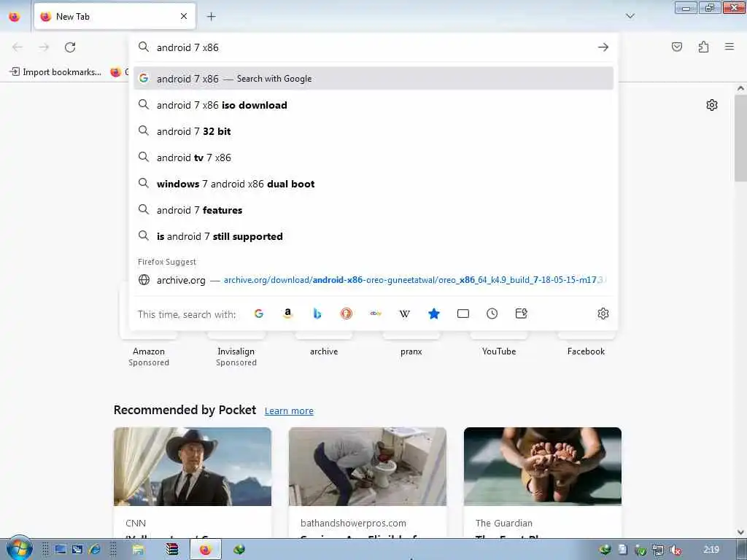Click scrollbar down arrow
The image size is (747, 560).
coord(740,532)
